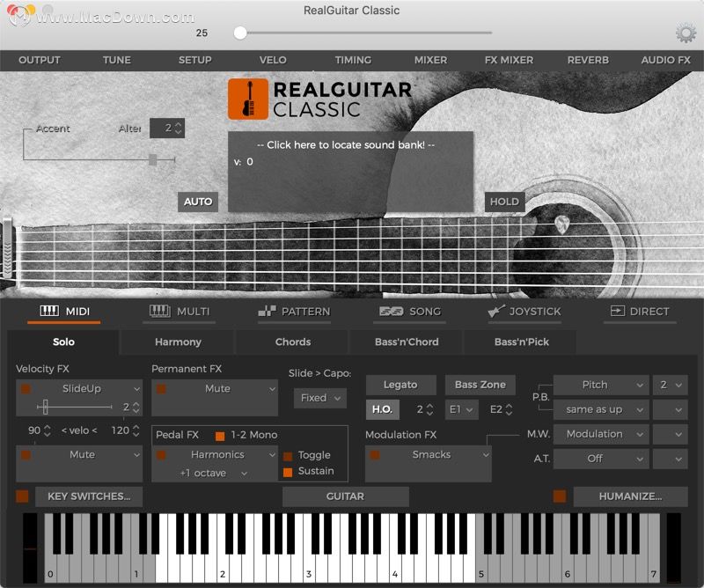
Task: Switch to the Harmony tab
Action: 178,342
